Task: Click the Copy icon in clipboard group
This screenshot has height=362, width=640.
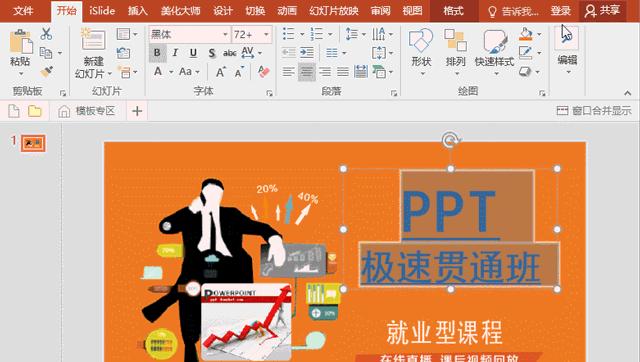Action: pos(46,53)
